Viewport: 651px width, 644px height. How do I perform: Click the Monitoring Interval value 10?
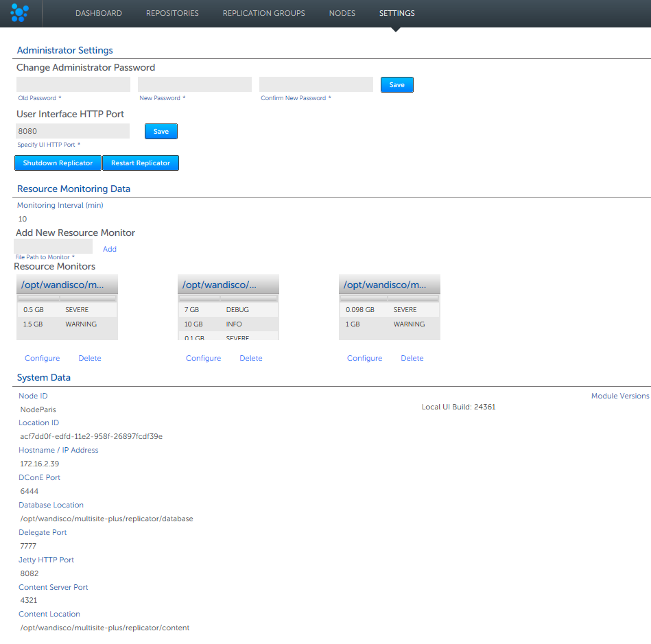coord(23,219)
